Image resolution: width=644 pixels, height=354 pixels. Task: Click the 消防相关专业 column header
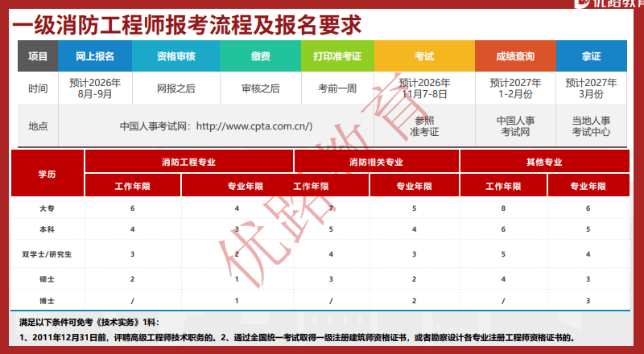[x=376, y=162]
